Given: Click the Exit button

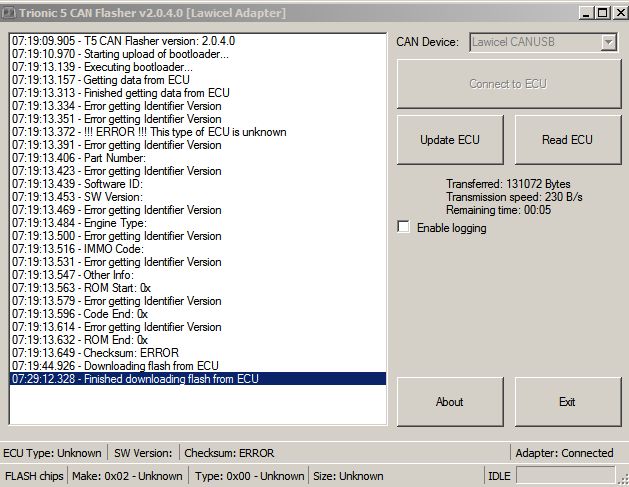Looking at the screenshot, I should pyautogui.click(x=568, y=402).
